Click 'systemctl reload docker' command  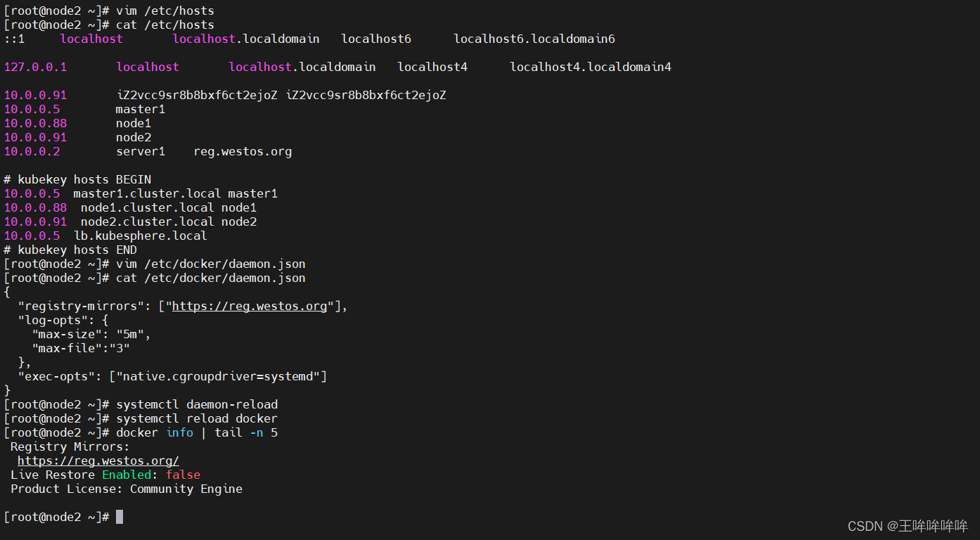[197, 418]
